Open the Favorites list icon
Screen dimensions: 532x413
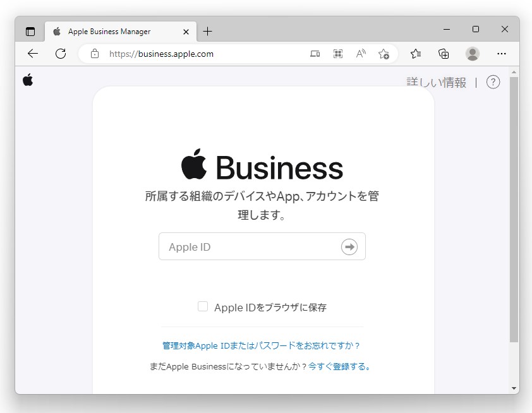(x=415, y=54)
